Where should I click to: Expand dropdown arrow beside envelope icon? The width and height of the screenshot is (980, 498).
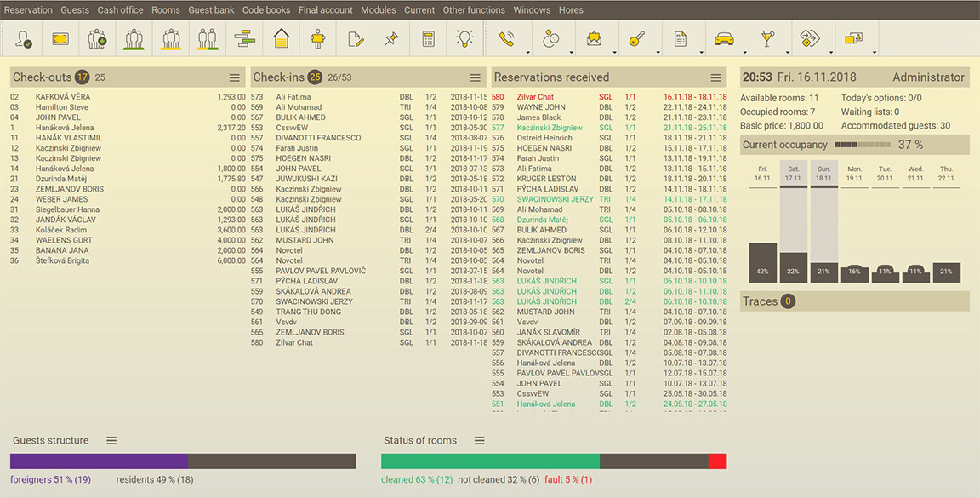(613, 52)
